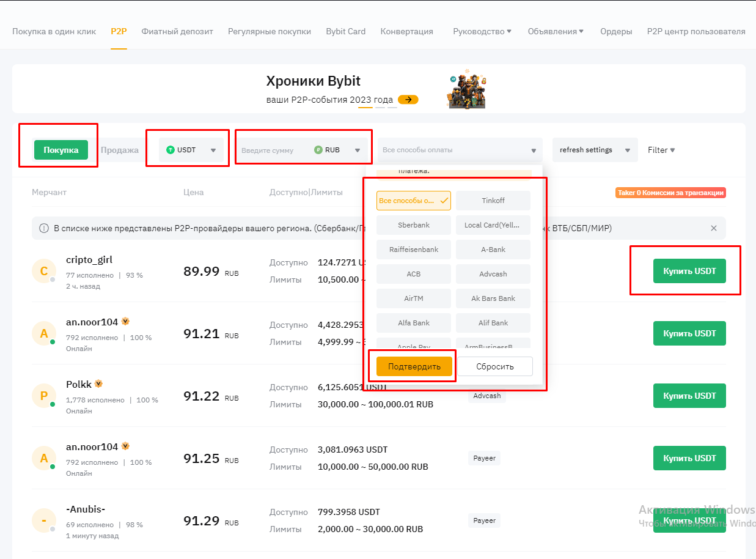
Task: Expand the Объявления menu
Action: 556,31
